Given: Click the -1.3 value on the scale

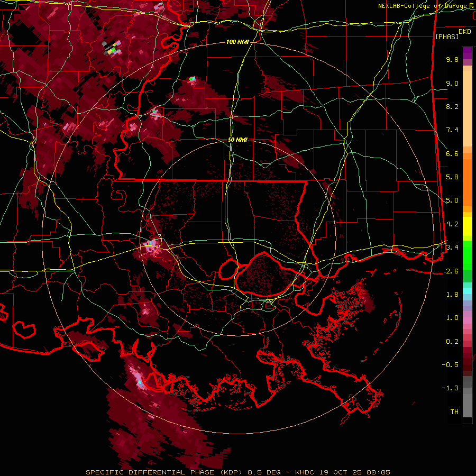Looking at the screenshot, I should tap(450, 388).
